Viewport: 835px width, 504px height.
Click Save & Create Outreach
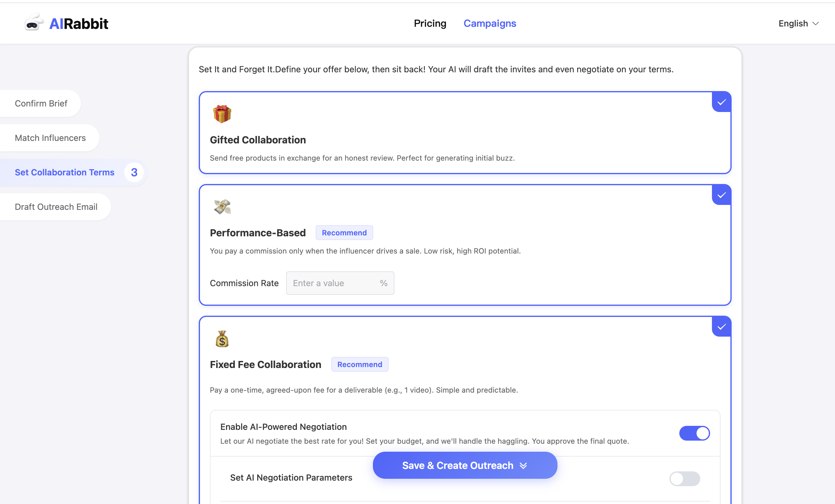tap(457, 465)
